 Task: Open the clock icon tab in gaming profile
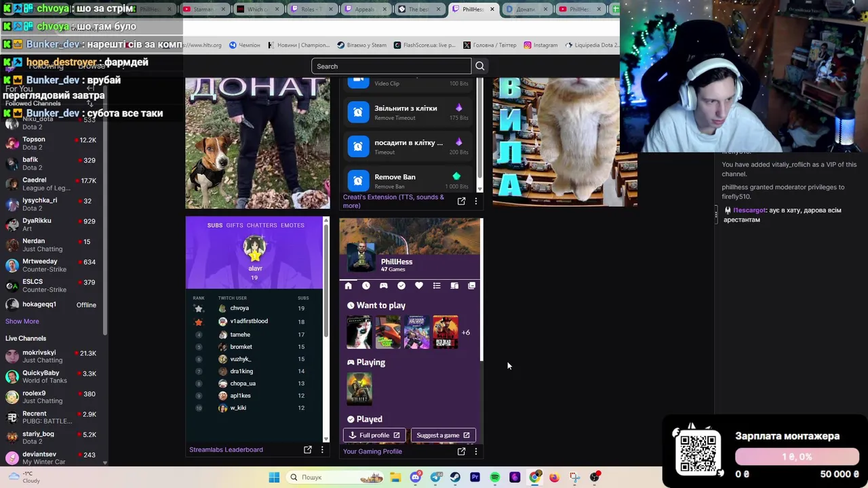366,286
